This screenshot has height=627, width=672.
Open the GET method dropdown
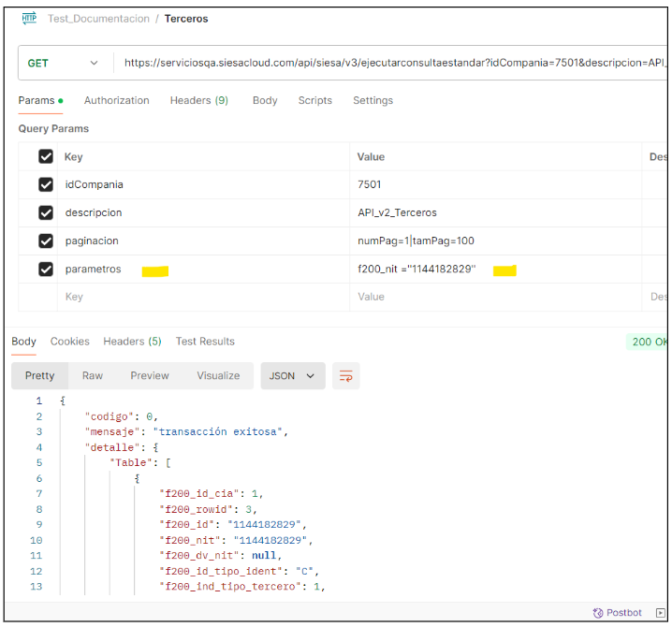pyautogui.click(x=64, y=64)
